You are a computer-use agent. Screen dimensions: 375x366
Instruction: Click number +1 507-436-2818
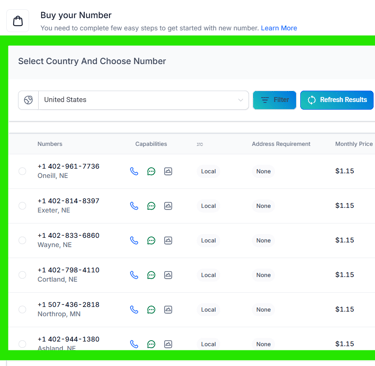coord(68,305)
